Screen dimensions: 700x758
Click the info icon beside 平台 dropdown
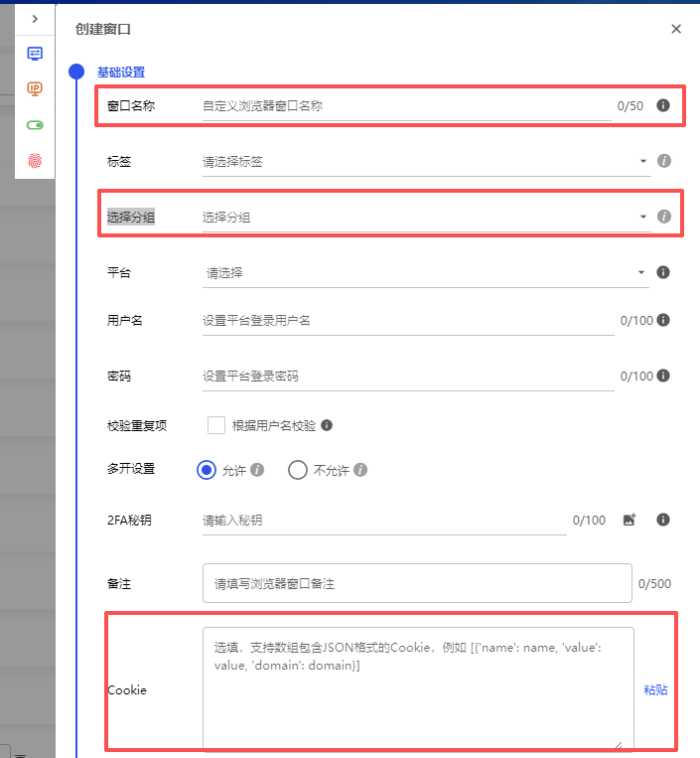[663, 272]
